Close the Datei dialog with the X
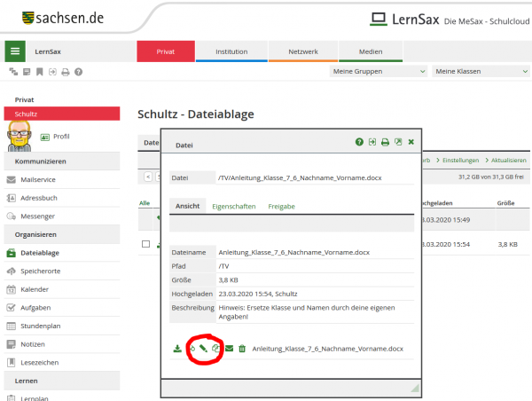Viewport: 532px width, 401px height. [x=411, y=142]
